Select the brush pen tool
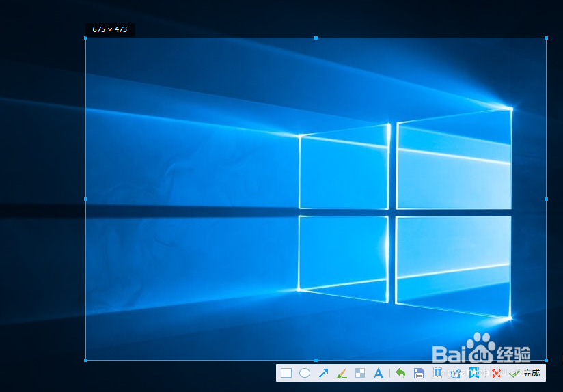Viewport: 563px width, 392px height. (342, 374)
